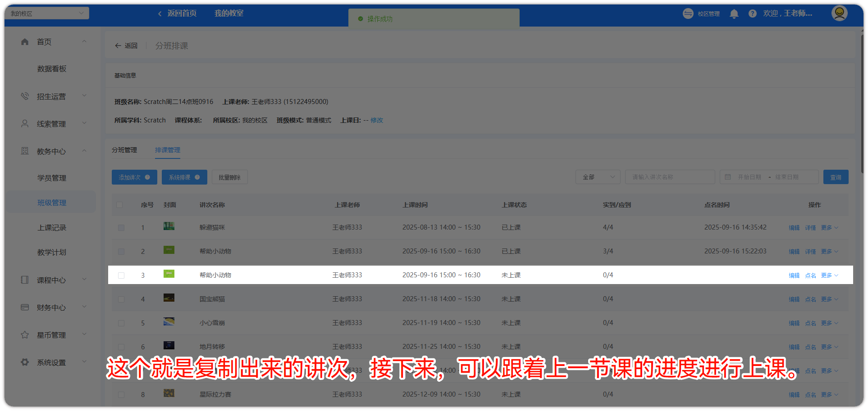
Task: Click the building icon beside 教务中心
Action: 25,151
